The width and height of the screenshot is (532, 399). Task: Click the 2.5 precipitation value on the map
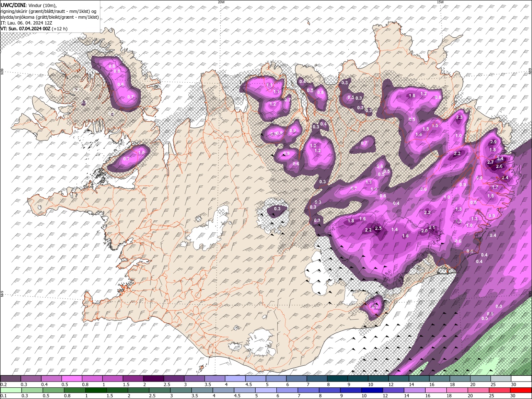378,228
